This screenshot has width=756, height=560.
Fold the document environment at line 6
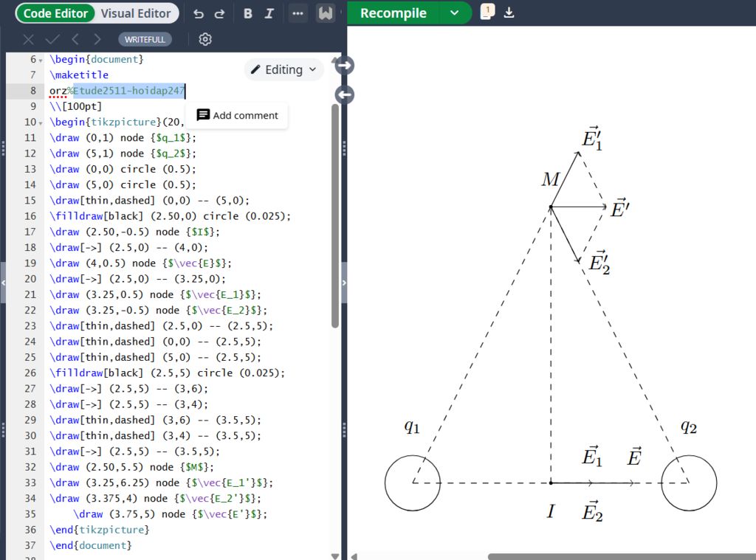tap(41, 60)
